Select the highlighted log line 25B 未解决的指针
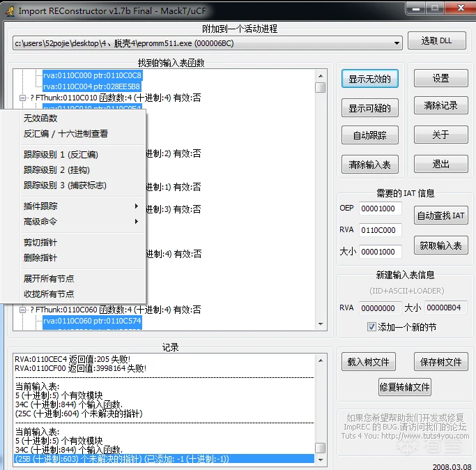 [164, 459]
